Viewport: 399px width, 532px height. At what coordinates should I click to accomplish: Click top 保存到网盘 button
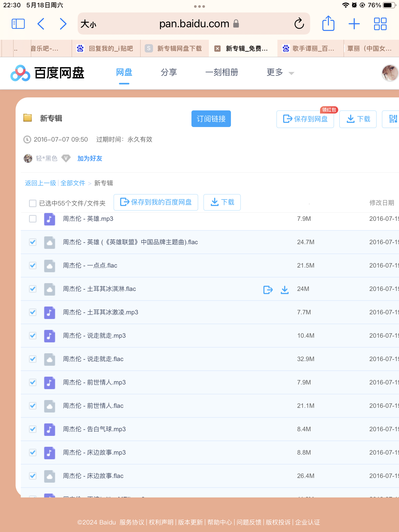(305, 119)
